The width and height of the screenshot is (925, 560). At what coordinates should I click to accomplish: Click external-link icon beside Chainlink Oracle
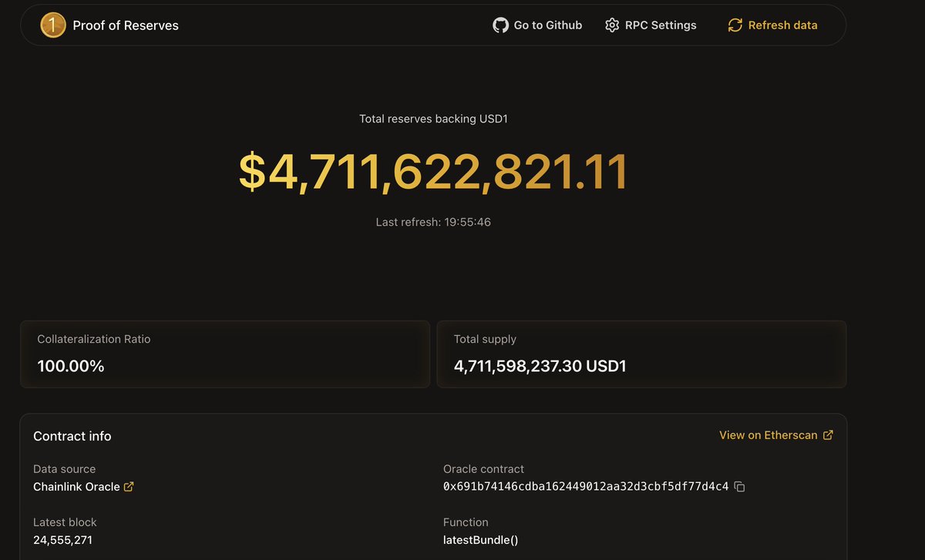coord(129,487)
